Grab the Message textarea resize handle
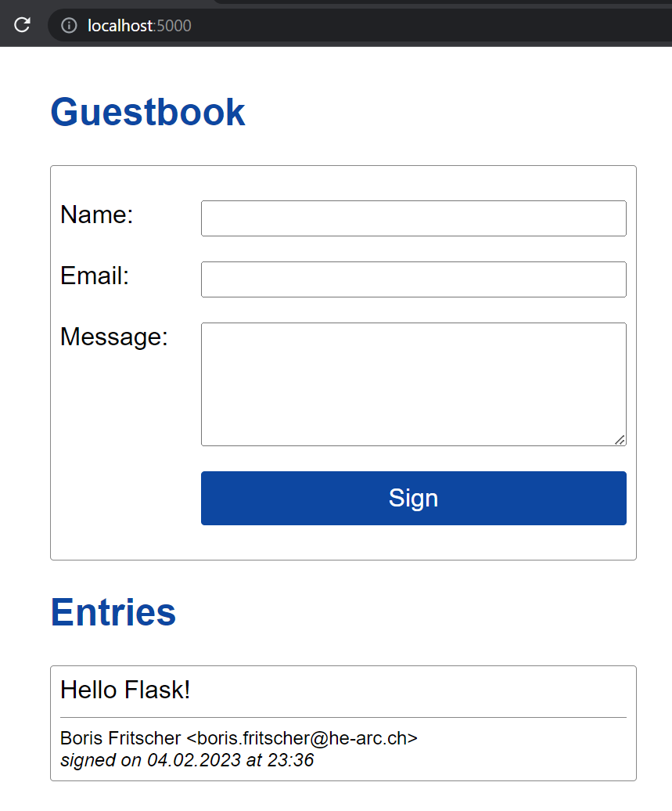 [620, 440]
